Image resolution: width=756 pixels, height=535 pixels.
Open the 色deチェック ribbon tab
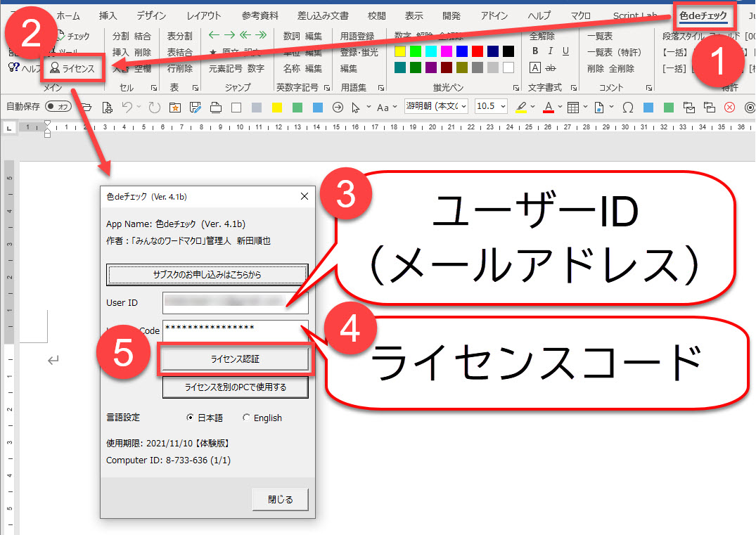coord(703,15)
